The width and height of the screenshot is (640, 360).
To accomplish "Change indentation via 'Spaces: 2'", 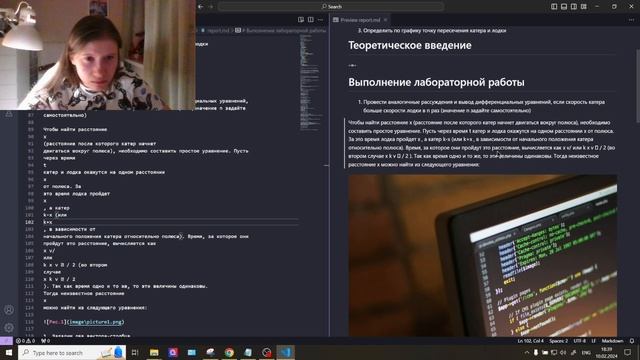I will (x=558, y=341).
